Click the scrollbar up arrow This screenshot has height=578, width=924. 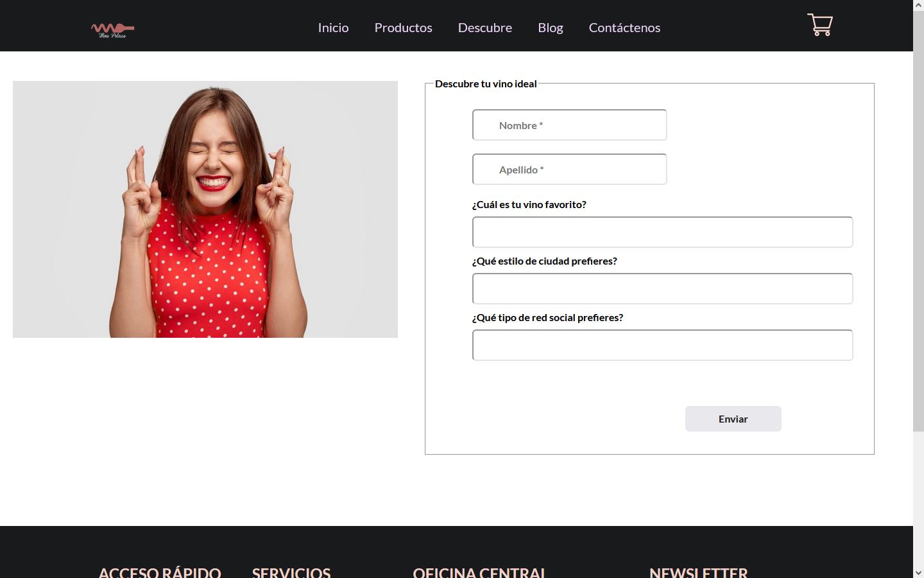point(918,5)
